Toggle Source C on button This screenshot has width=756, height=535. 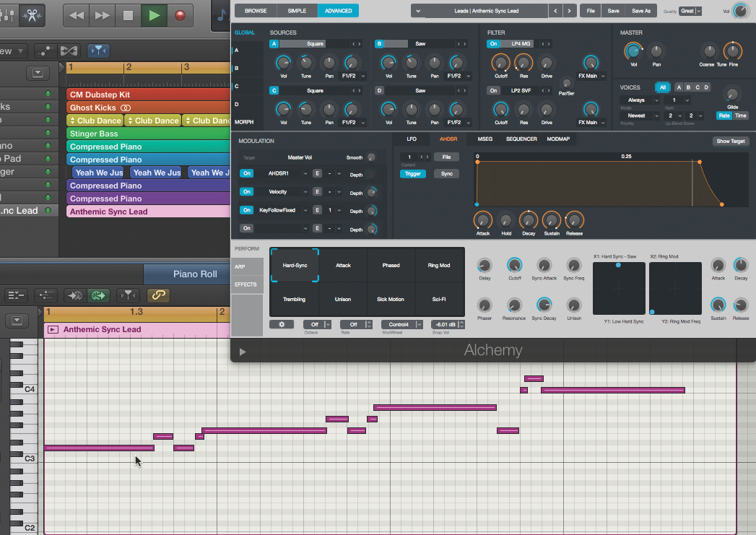pos(274,91)
